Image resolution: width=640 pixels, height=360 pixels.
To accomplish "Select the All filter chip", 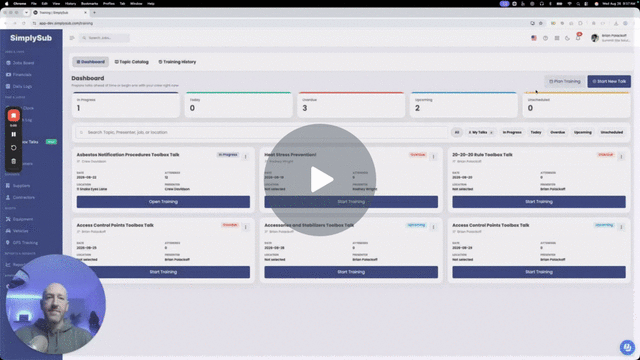I will [x=457, y=132].
